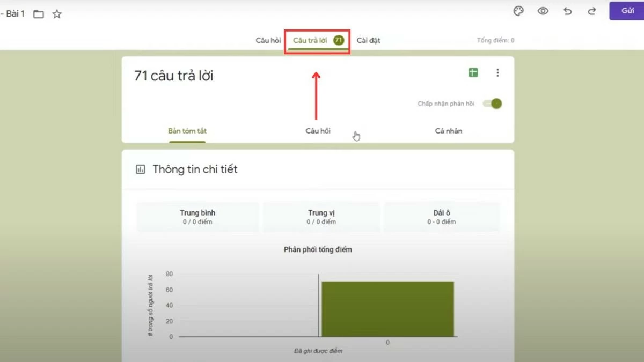
Task: Star the form next to its title
Action: click(56, 14)
